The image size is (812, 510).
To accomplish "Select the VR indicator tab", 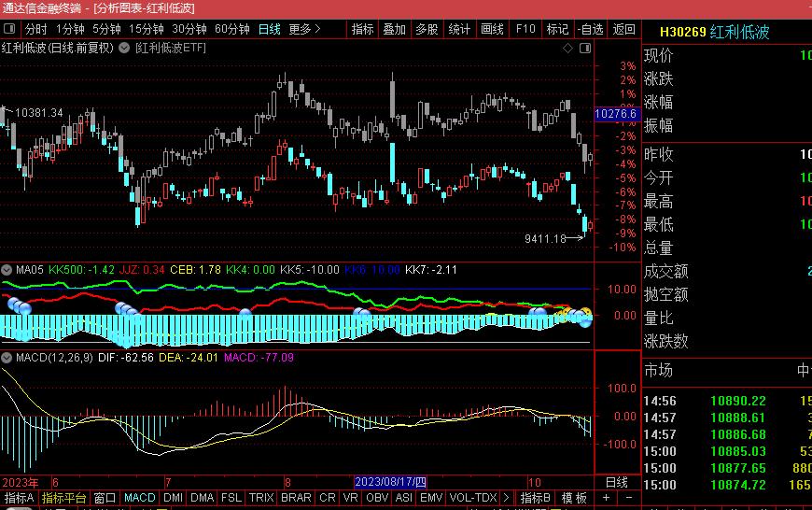I will (351, 498).
